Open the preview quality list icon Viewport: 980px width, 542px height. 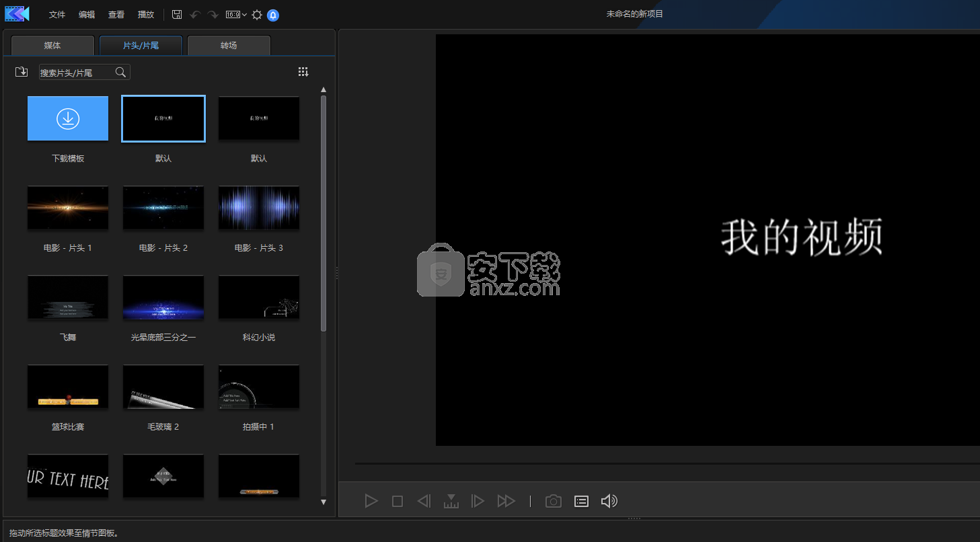(x=582, y=501)
